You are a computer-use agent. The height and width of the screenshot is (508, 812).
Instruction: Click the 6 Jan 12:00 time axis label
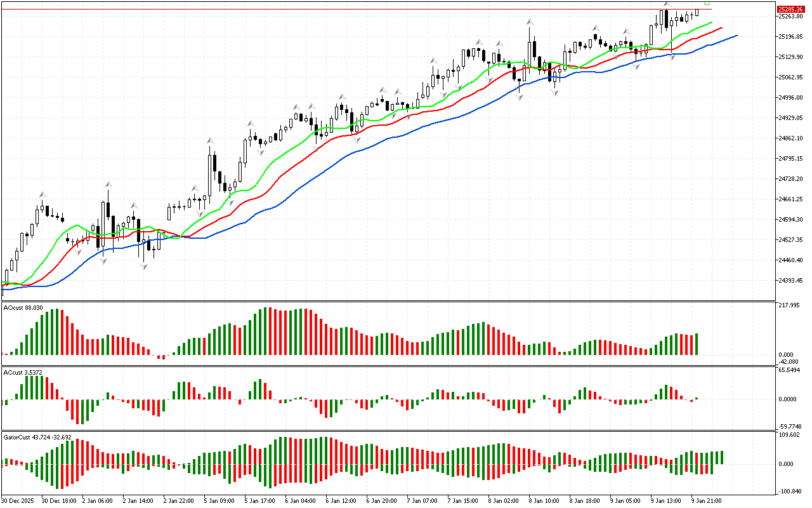tap(340, 500)
